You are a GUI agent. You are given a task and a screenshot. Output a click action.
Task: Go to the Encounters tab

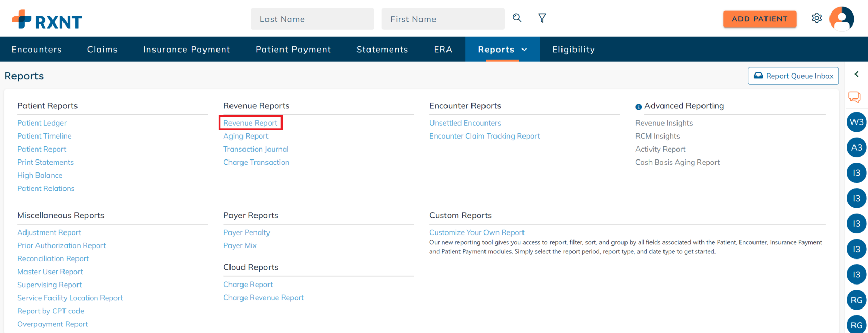(x=36, y=50)
